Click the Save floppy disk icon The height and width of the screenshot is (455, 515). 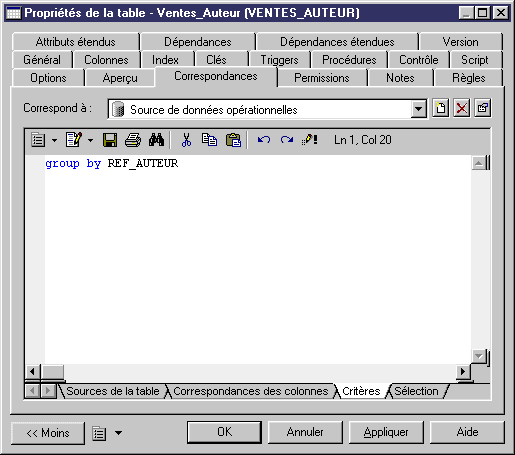(x=110, y=140)
